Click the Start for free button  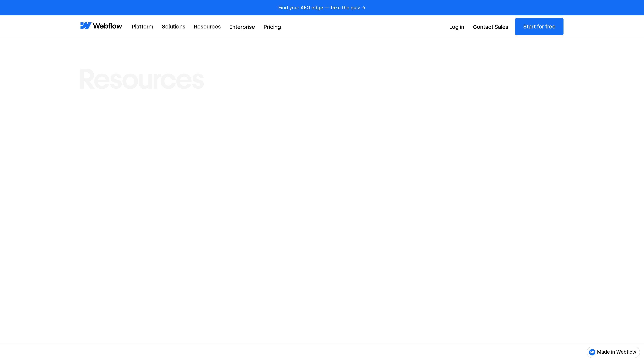tap(539, 27)
